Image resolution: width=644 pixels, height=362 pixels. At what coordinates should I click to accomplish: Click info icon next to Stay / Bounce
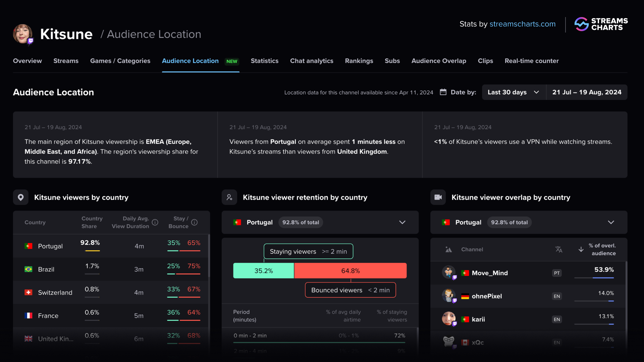pos(194,223)
